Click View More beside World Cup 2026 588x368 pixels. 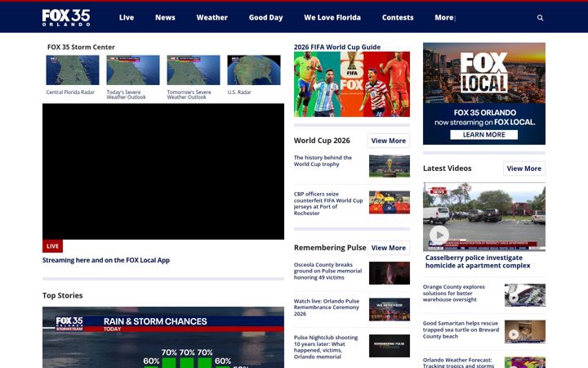point(389,141)
